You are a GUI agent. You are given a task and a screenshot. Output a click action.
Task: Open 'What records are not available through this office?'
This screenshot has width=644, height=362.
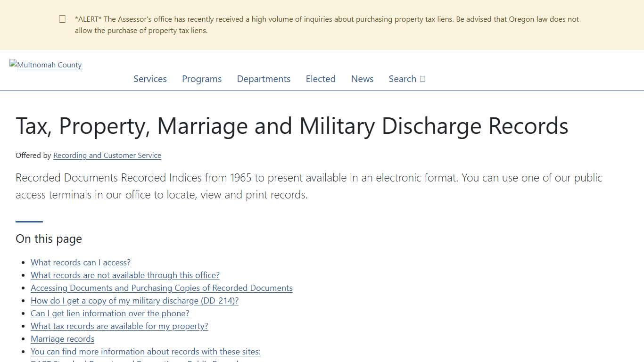tap(125, 275)
